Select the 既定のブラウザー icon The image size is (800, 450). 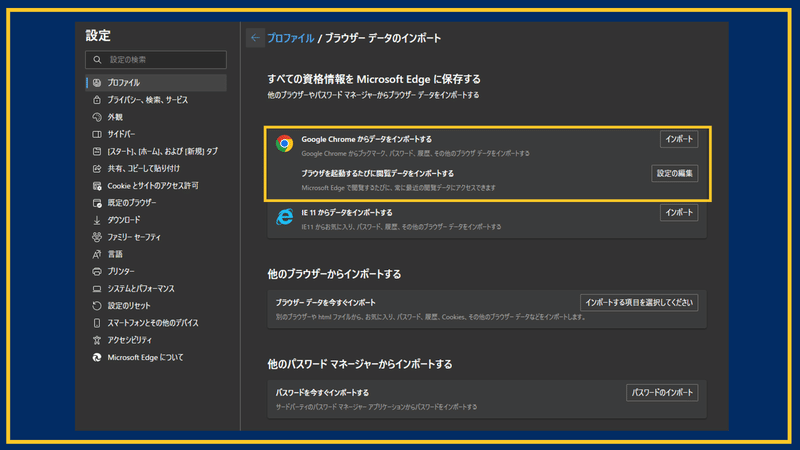coord(97,203)
